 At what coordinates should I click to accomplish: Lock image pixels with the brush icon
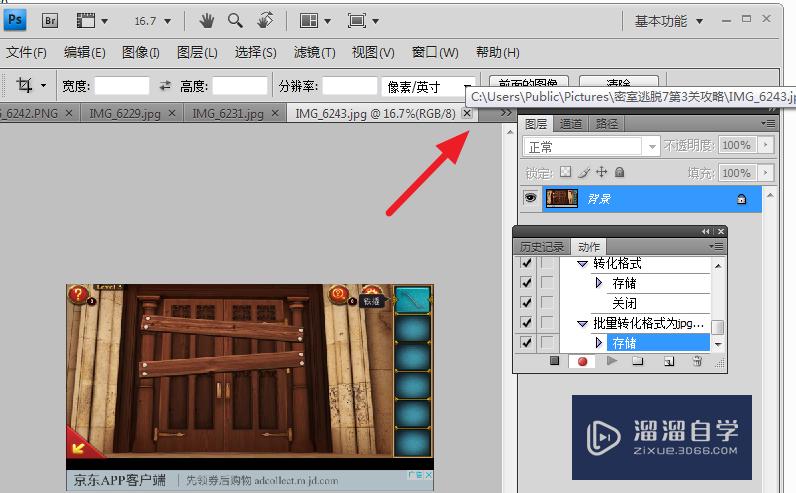584,173
